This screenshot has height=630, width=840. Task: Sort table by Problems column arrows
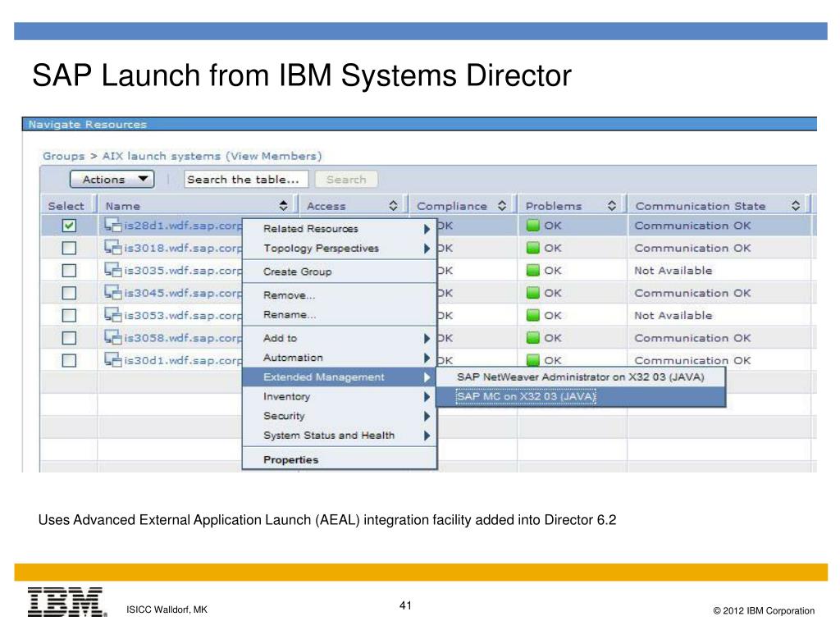click(x=611, y=206)
